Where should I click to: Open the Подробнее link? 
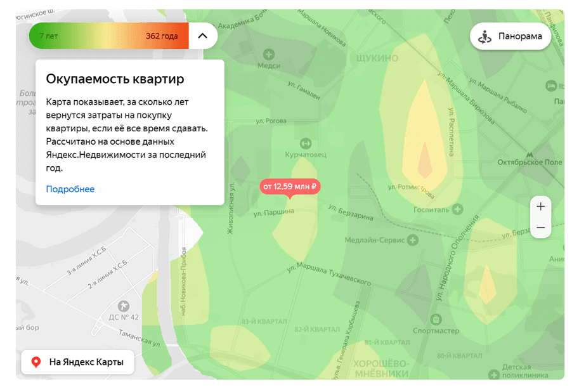70,189
